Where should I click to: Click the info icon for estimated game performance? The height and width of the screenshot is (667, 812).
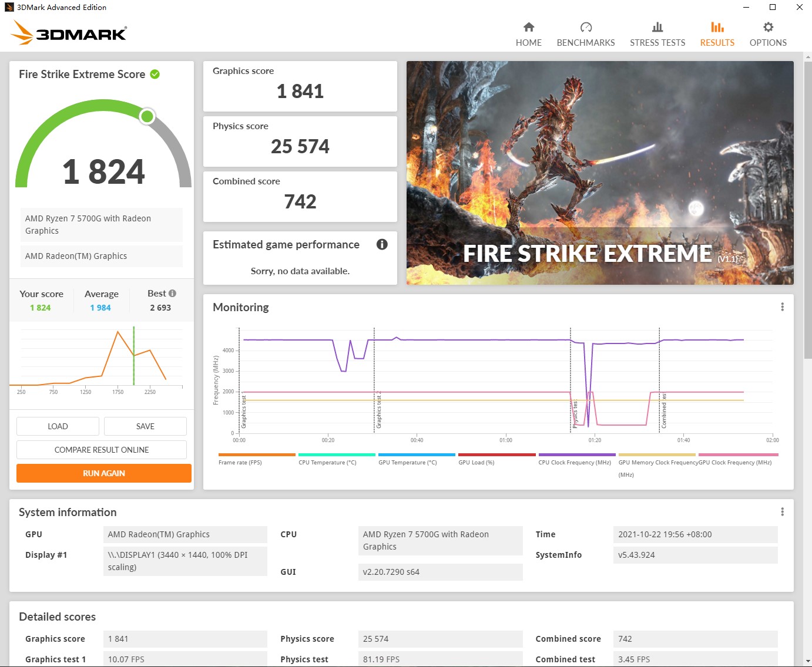tap(382, 244)
